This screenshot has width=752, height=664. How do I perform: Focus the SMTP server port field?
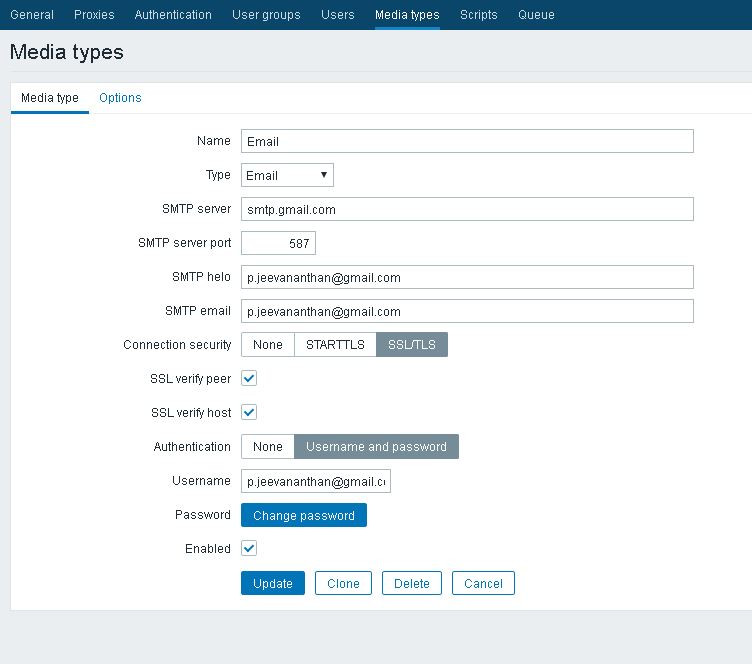pos(278,243)
